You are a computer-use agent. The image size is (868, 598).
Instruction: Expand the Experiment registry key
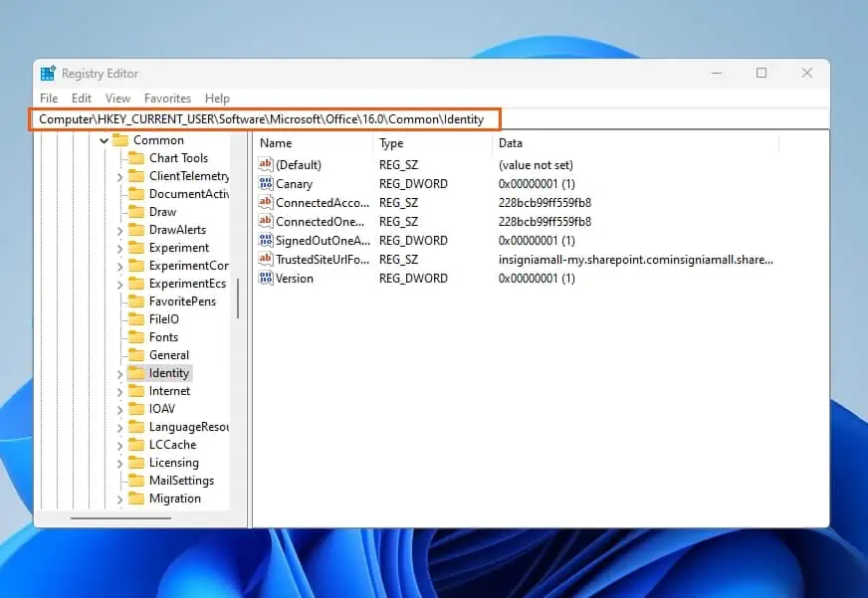(x=119, y=248)
